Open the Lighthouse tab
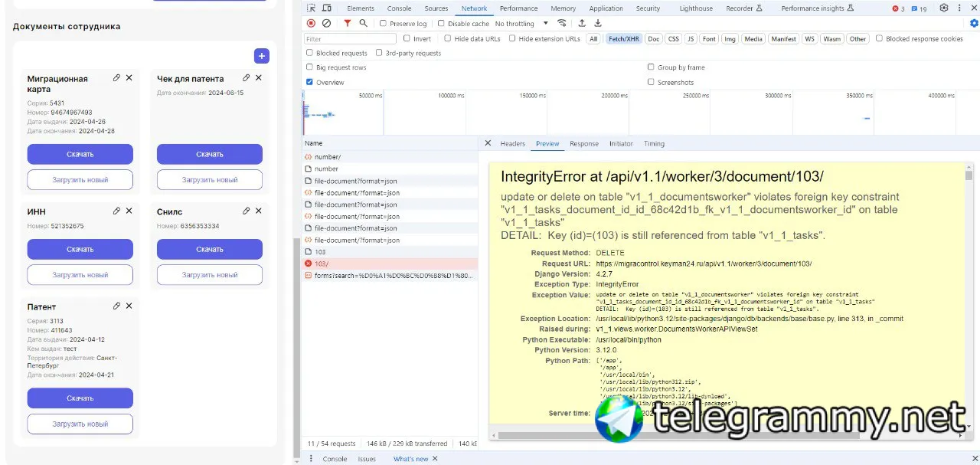The image size is (980, 465). pos(696,8)
